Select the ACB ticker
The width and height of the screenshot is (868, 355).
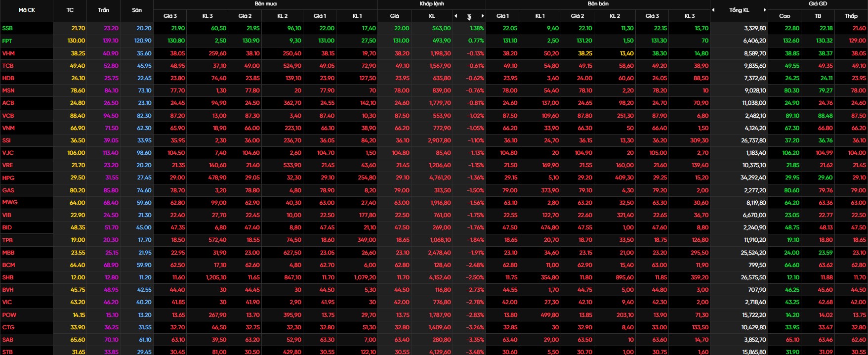tap(8, 103)
